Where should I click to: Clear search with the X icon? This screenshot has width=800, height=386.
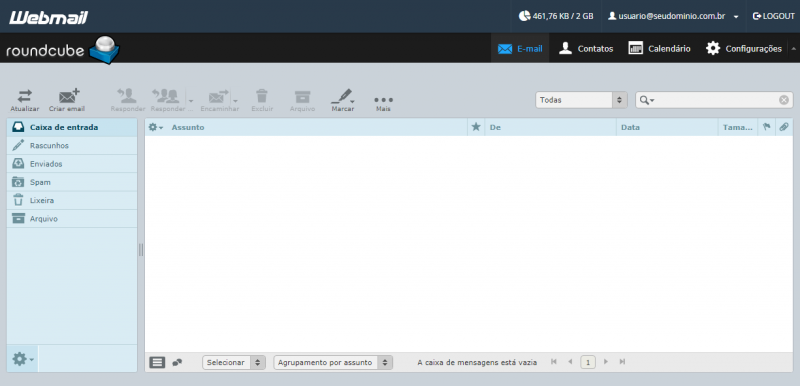784,100
